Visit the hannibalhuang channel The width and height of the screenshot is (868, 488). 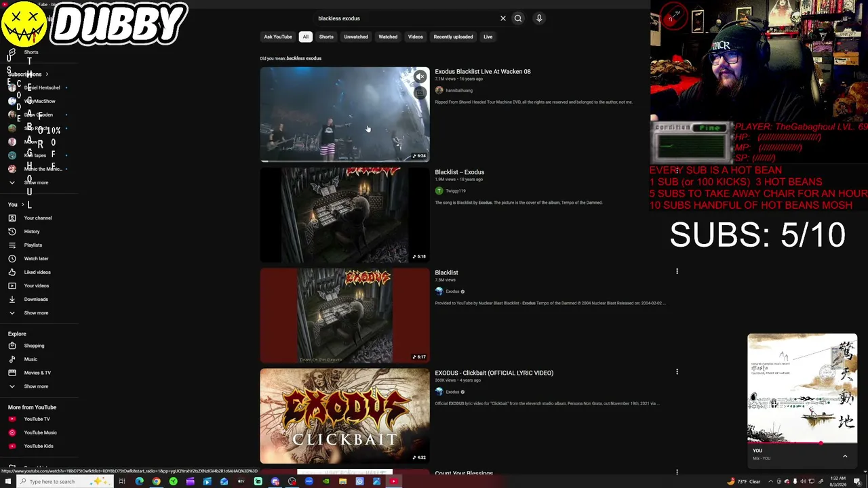[459, 90]
